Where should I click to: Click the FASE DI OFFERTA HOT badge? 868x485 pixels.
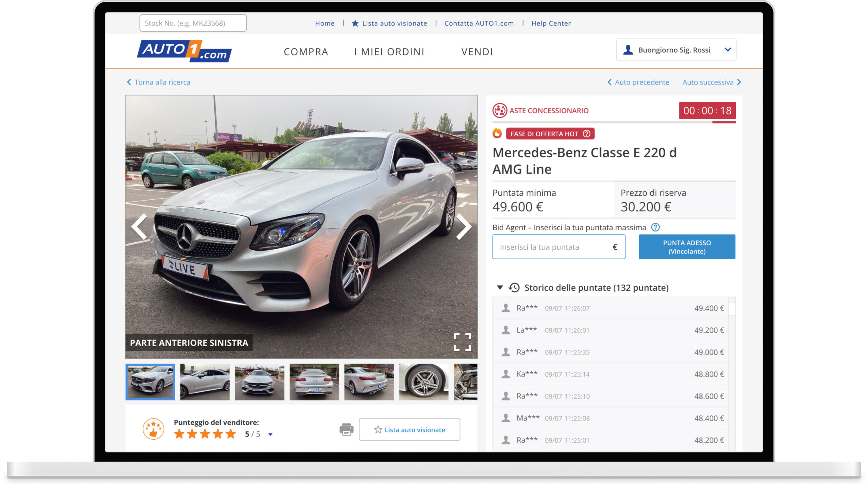click(x=550, y=134)
